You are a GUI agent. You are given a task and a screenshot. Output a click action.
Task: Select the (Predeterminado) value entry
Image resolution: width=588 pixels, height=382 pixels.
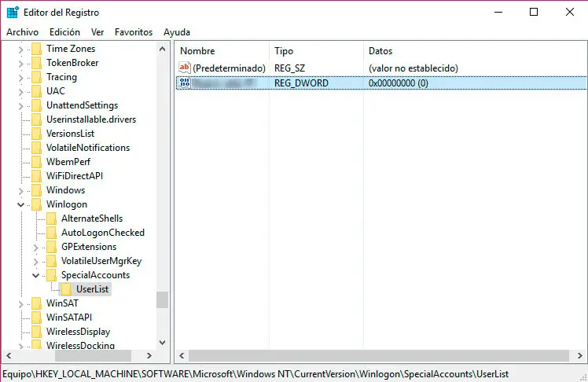229,68
